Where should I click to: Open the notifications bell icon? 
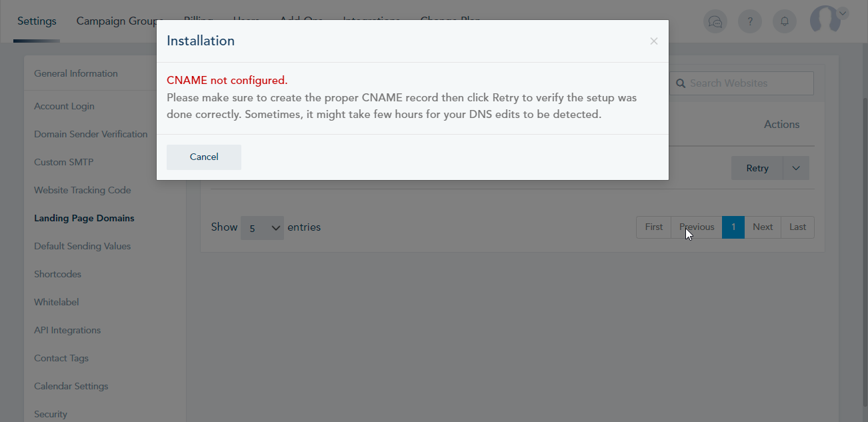pyautogui.click(x=785, y=21)
